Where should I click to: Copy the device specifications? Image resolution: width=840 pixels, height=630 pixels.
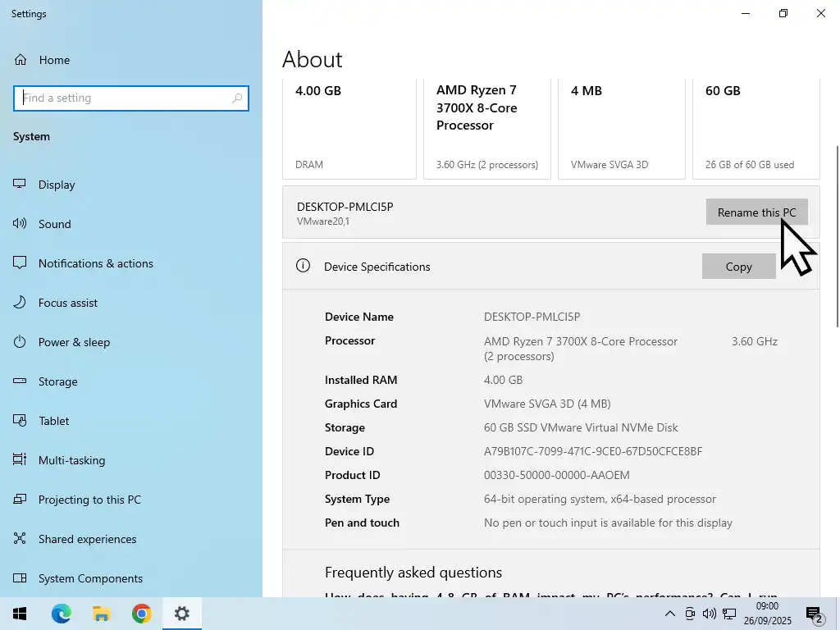point(739,267)
